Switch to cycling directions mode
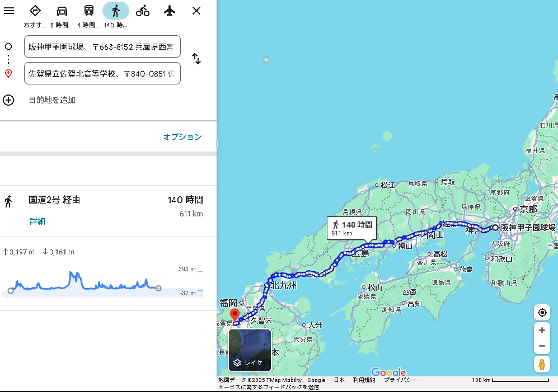Viewport: 558px width, 392px height. click(143, 11)
